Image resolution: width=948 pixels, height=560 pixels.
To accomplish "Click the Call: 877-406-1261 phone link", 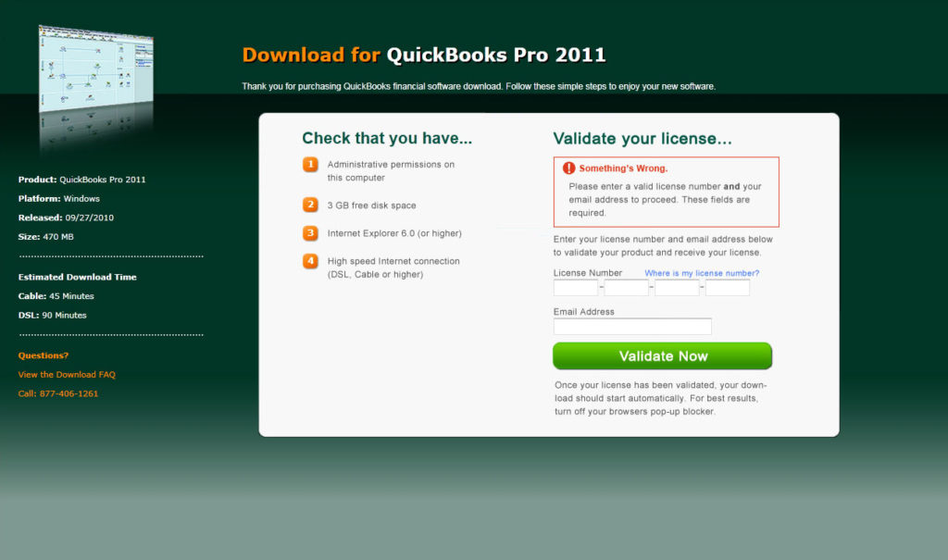I will 58,393.
